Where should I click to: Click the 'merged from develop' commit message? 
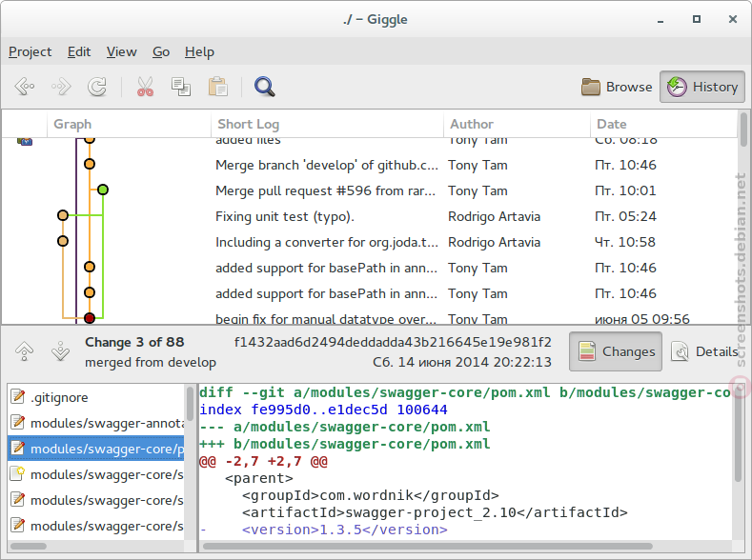click(x=151, y=362)
